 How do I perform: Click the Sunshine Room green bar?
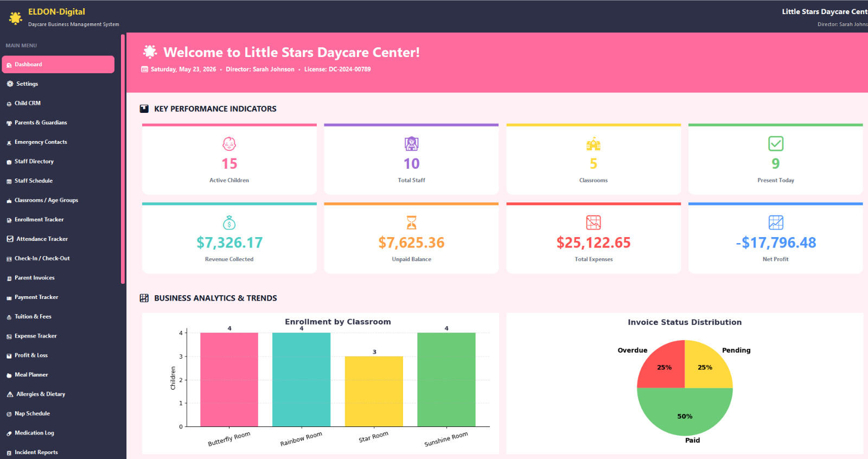[446, 380]
